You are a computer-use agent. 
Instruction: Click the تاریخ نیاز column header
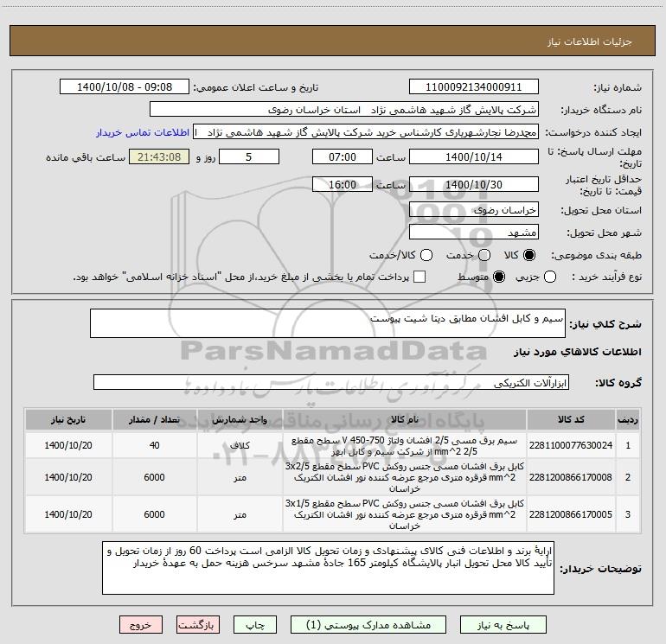pyautogui.click(x=68, y=419)
